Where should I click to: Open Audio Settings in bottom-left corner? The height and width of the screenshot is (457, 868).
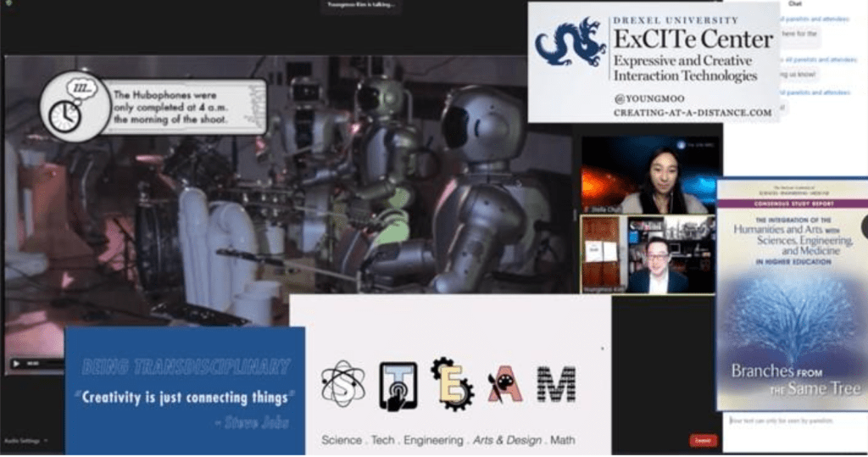tap(19, 441)
